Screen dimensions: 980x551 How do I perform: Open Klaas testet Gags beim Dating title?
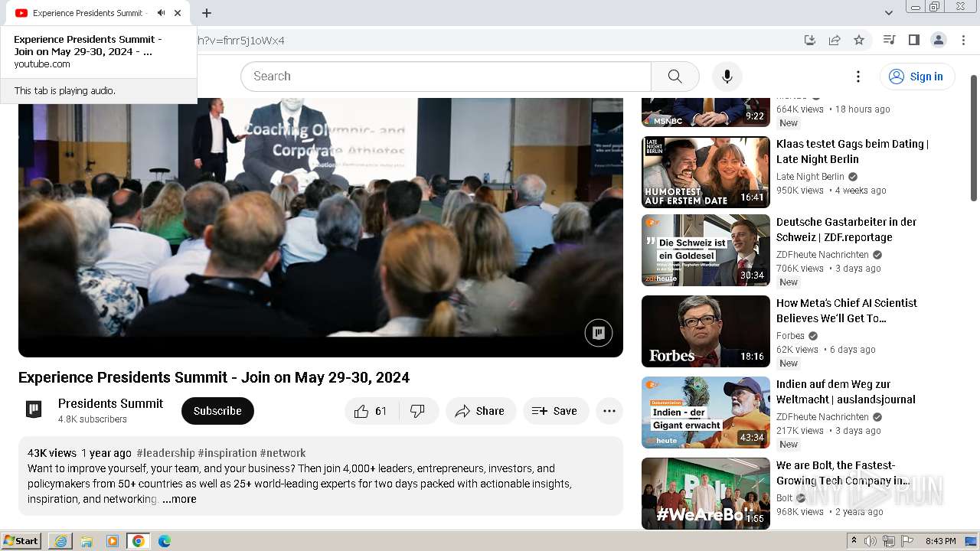pos(852,152)
